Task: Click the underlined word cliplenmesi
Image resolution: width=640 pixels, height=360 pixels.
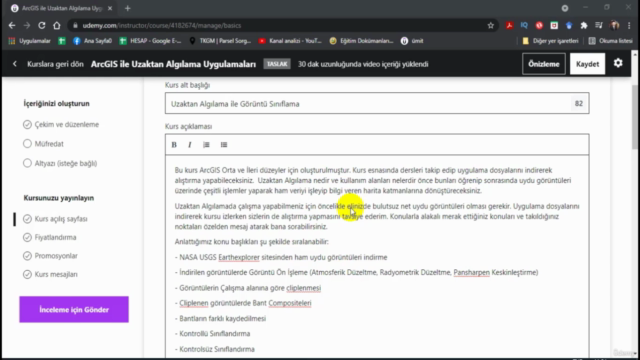Action: coord(303,288)
